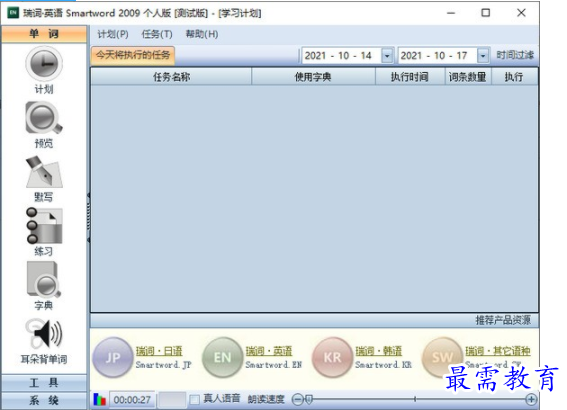Click the 使用字典 column header
Screen dimensions: 567x410
pos(313,77)
